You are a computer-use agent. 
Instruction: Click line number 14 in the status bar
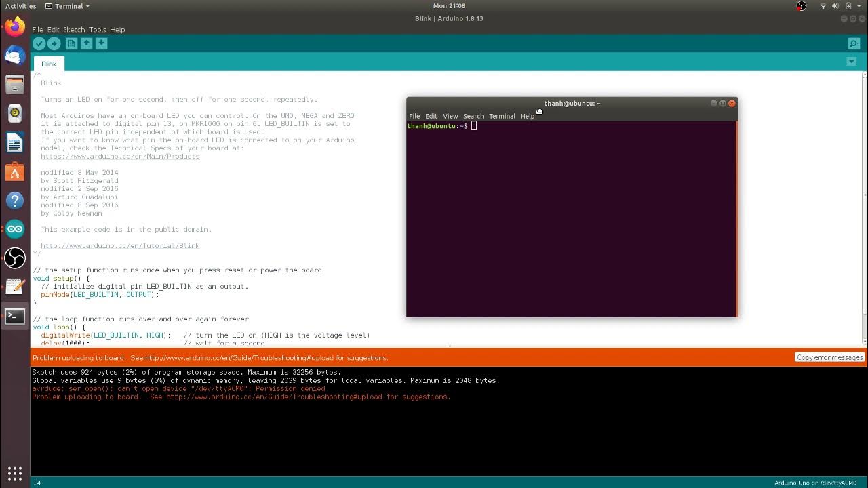[x=37, y=483]
